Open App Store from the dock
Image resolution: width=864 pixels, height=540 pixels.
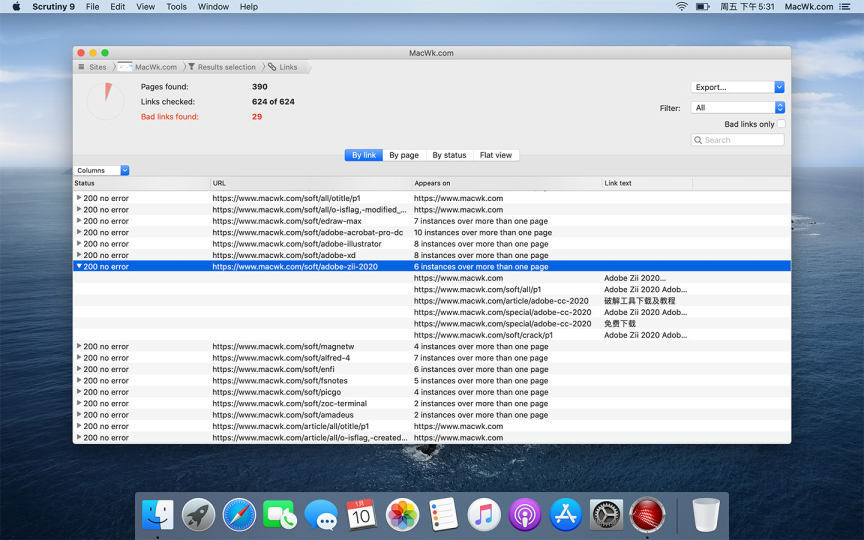click(x=566, y=515)
